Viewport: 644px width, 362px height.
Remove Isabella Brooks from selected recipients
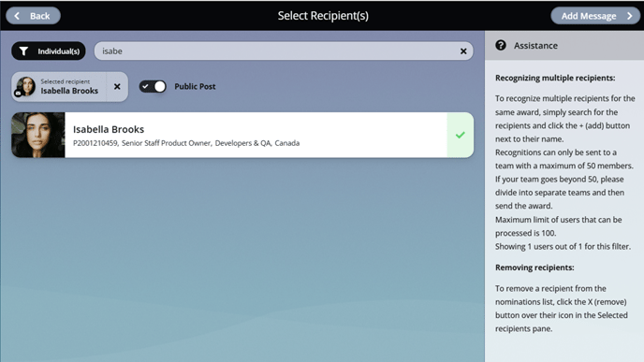(x=117, y=87)
